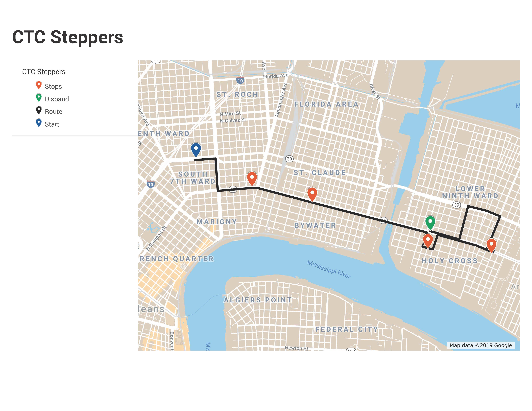The image size is (532, 411).
Task: Click the Route 39 shield near Lower Ninth Ward
Action: [457, 205]
